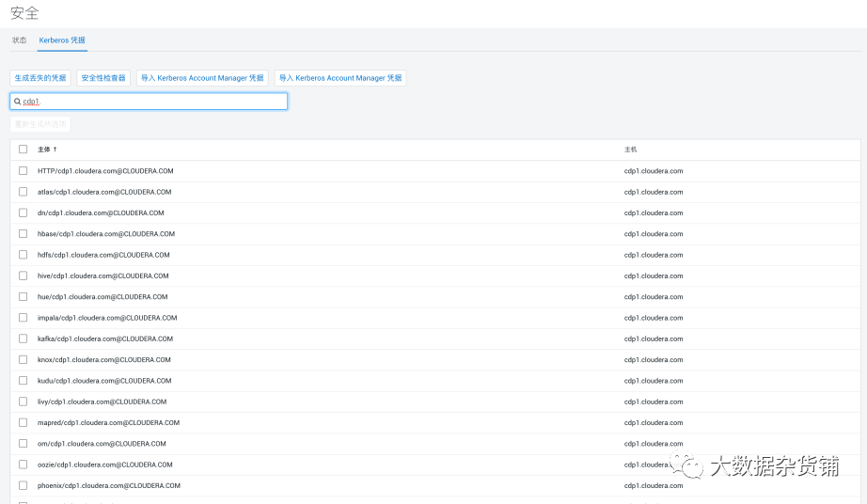Image resolution: width=867 pixels, height=504 pixels.
Task: Check the kudu/cdp1.cloudera.com row checkbox
Action: click(23, 381)
